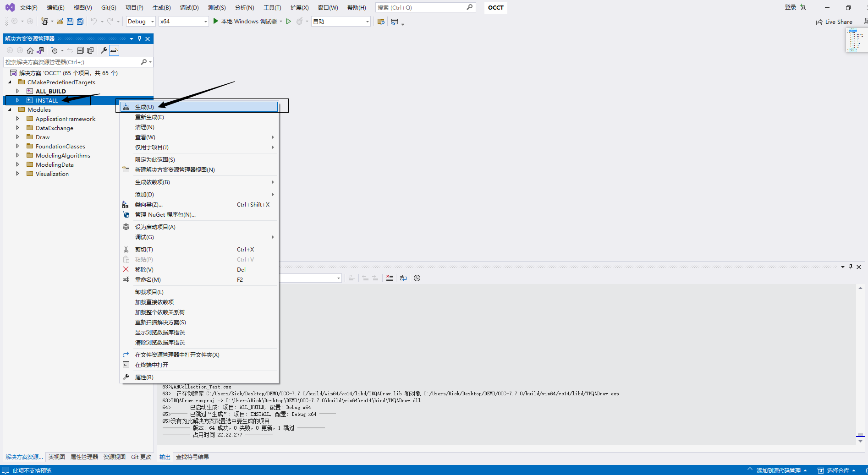Screen dimensions: 868x475
Task: Open the 生成依赖项(B) submenu
Action: pos(199,182)
